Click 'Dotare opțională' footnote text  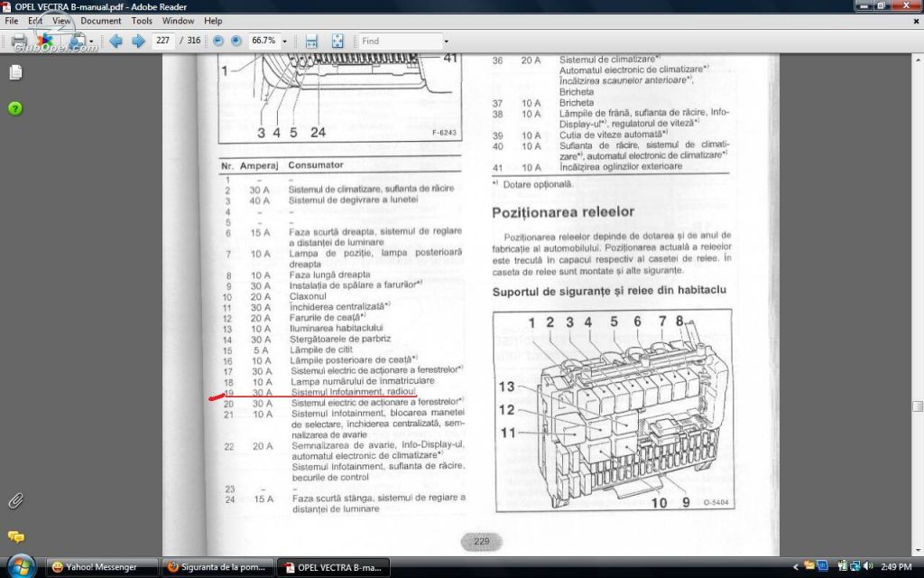[x=537, y=184]
